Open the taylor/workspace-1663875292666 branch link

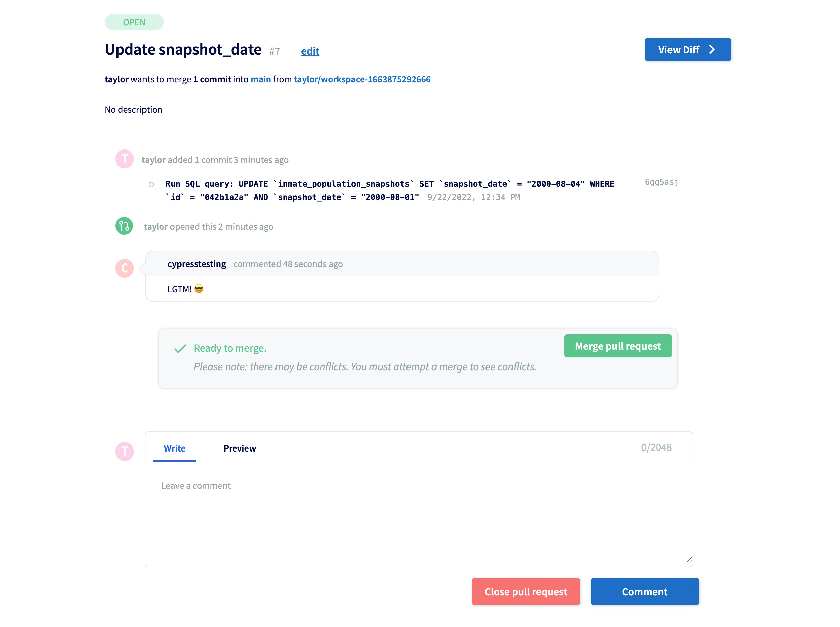pos(362,79)
